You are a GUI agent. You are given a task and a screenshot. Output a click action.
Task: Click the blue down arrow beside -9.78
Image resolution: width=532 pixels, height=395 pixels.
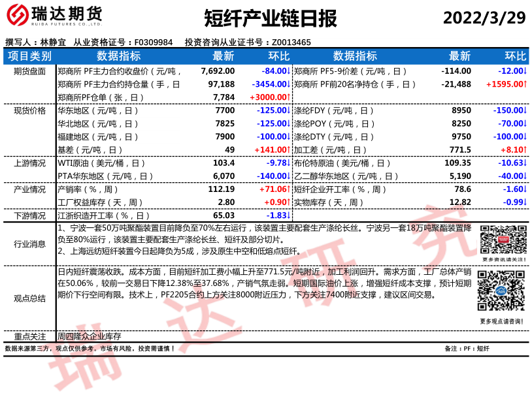tap(288, 163)
